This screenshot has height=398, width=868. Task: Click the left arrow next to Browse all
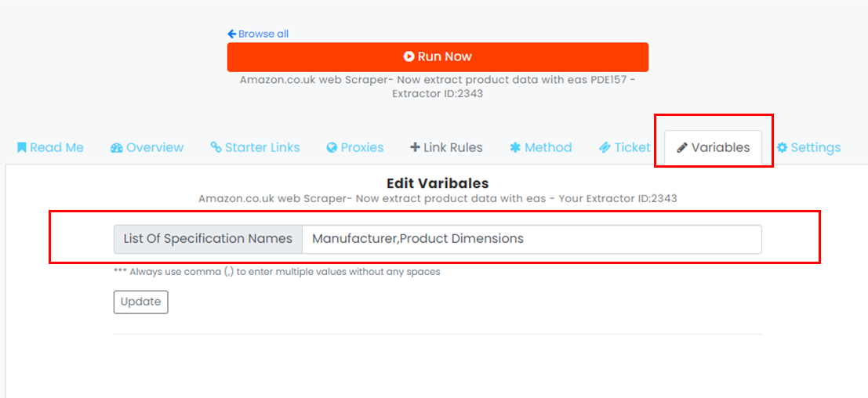pyautogui.click(x=232, y=34)
